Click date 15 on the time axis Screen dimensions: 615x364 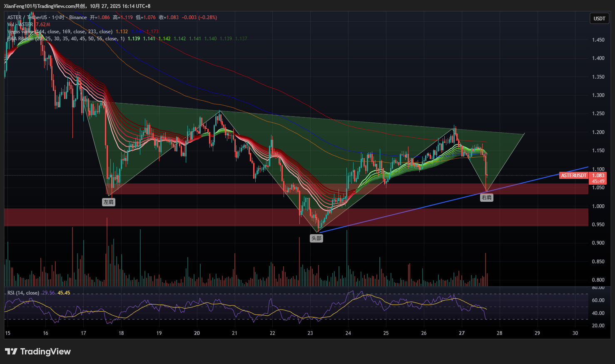pyautogui.click(x=7, y=333)
